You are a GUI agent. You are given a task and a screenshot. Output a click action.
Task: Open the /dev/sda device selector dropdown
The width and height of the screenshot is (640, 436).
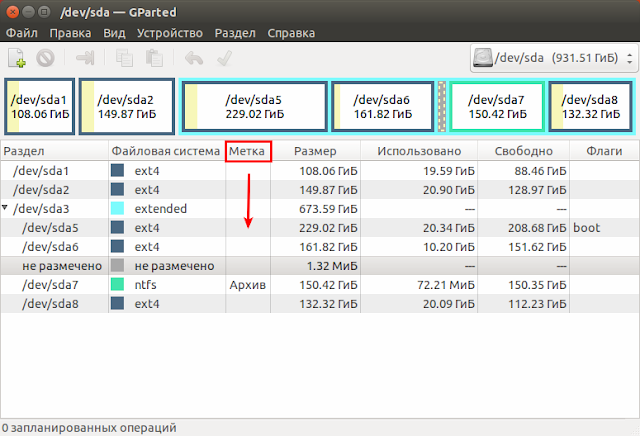click(x=553, y=58)
